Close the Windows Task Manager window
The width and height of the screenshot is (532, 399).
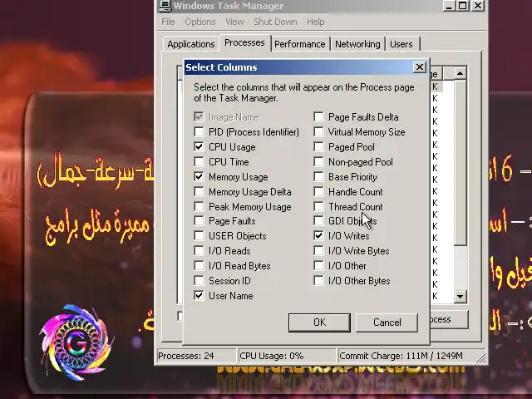[478, 6]
